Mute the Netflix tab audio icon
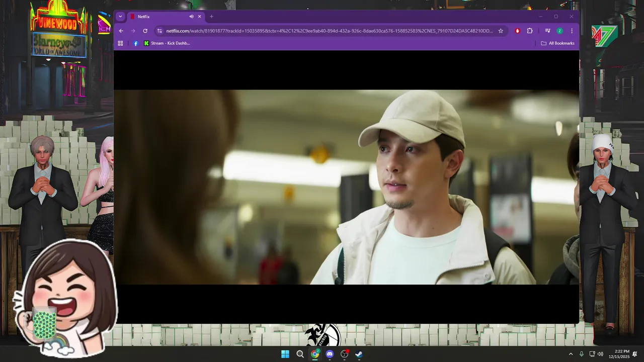Viewport: 644px width, 362px height. pos(191,17)
